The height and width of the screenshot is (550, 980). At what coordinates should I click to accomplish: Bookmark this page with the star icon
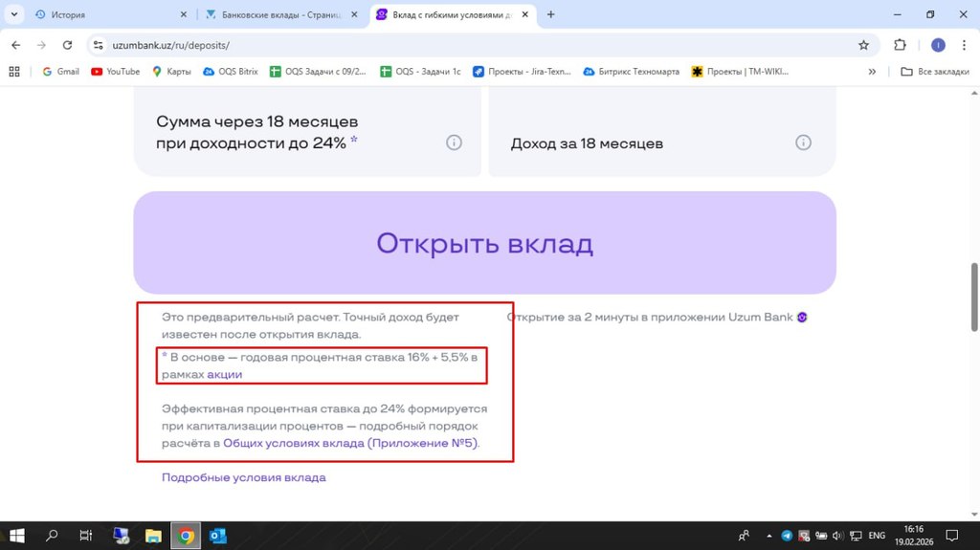863,45
